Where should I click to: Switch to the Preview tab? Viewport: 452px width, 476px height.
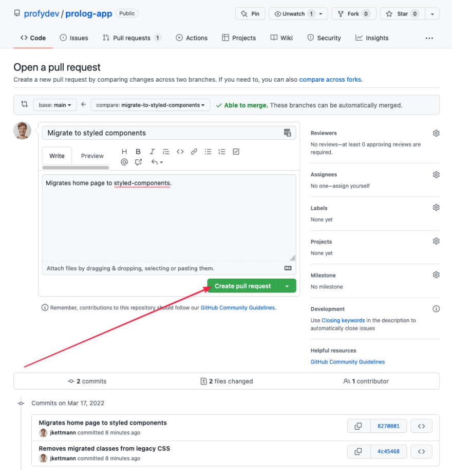(x=92, y=156)
